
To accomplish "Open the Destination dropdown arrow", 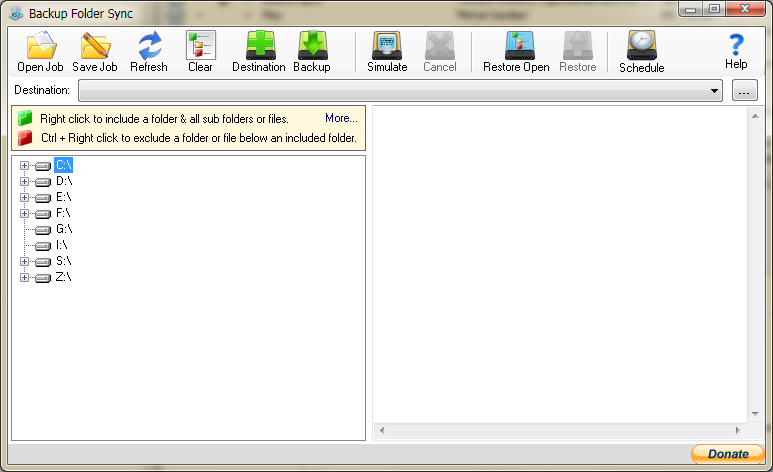I will (x=714, y=91).
